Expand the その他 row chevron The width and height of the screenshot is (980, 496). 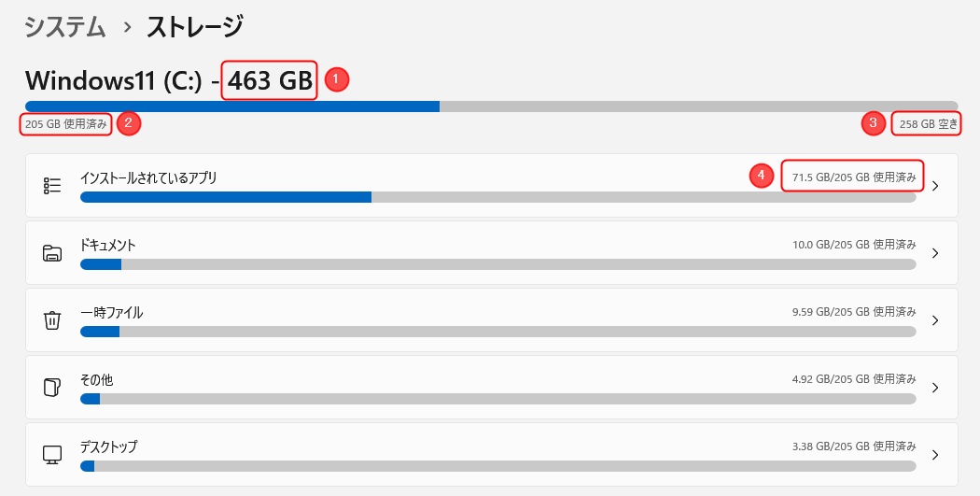[935, 388]
